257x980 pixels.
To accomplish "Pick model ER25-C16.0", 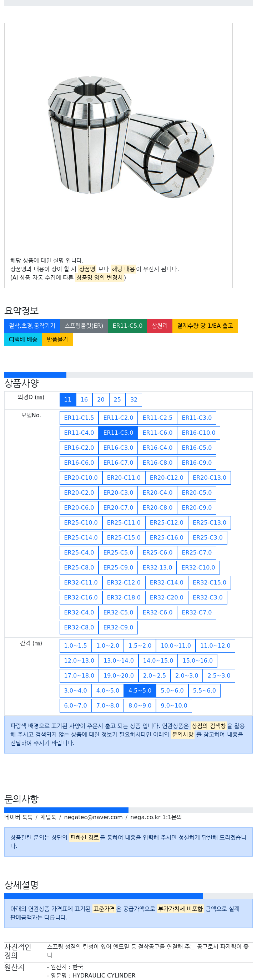I will click(166, 537).
